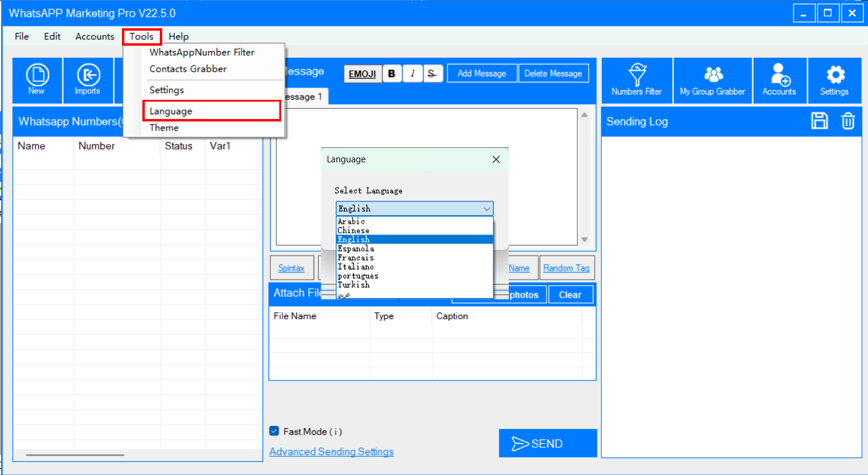Expand the Select Language combo box
Viewport: 868px width, 475px height.
(x=414, y=209)
